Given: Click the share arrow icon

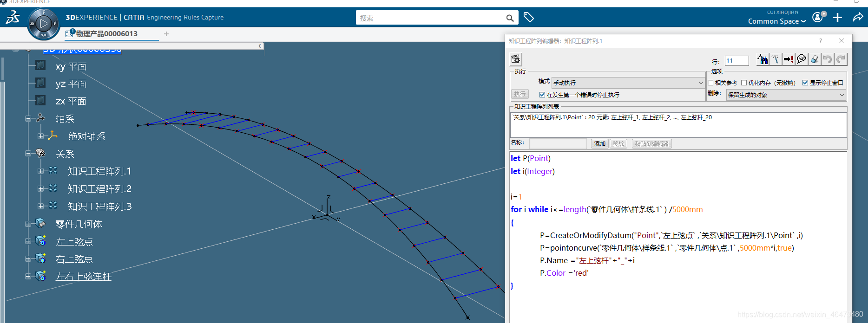Looking at the screenshot, I should tap(858, 18).
